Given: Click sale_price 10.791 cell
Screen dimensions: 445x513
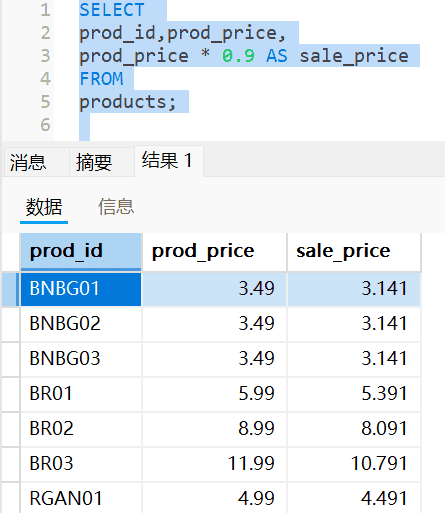Looking at the screenshot, I should tap(354, 464).
